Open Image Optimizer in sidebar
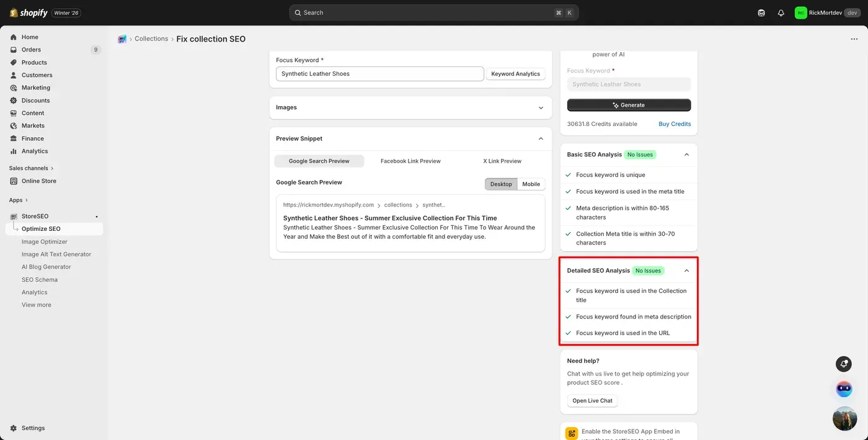 coord(45,242)
